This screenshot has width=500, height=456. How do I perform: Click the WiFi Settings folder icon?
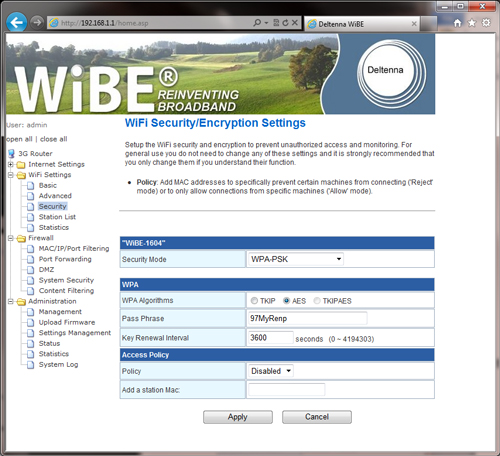(x=21, y=175)
